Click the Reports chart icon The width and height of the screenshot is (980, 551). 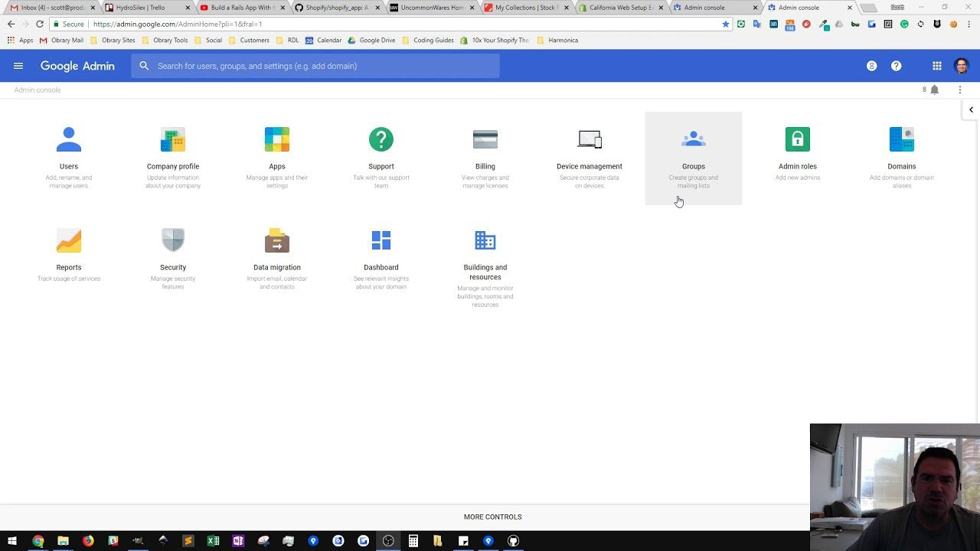click(x=69, y=240)
